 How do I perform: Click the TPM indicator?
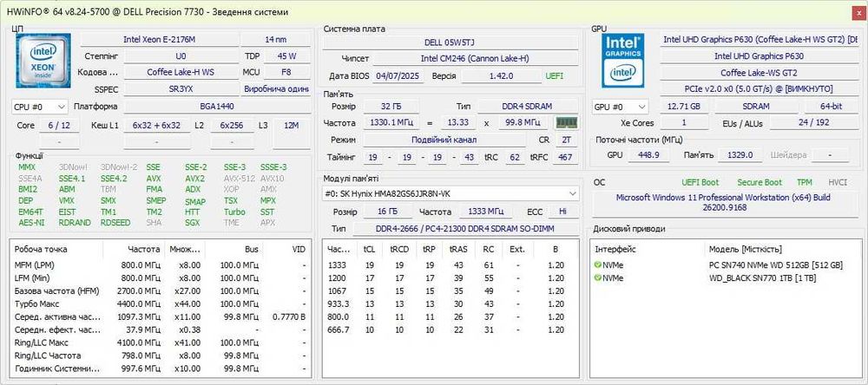(805, 182)
